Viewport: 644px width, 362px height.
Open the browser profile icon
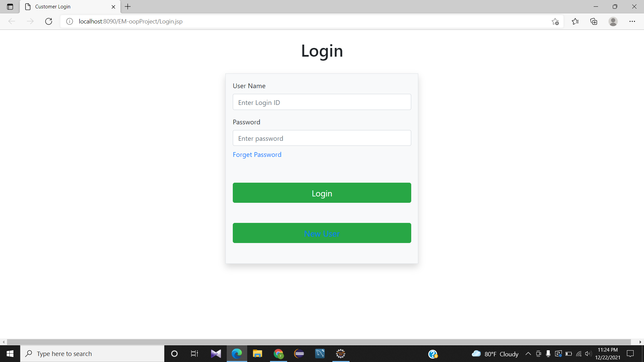[x=613, y=21]
